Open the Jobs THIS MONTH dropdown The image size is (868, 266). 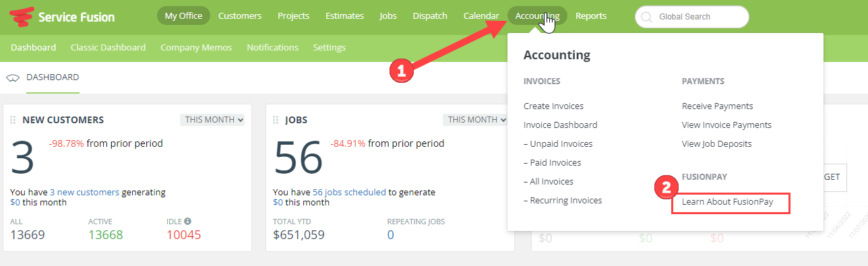(x=475, y=120)
